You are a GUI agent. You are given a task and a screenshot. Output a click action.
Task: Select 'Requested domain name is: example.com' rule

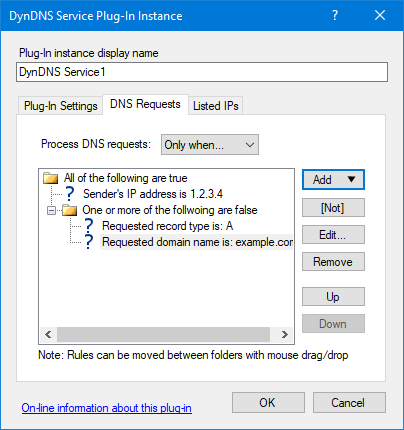197,242
